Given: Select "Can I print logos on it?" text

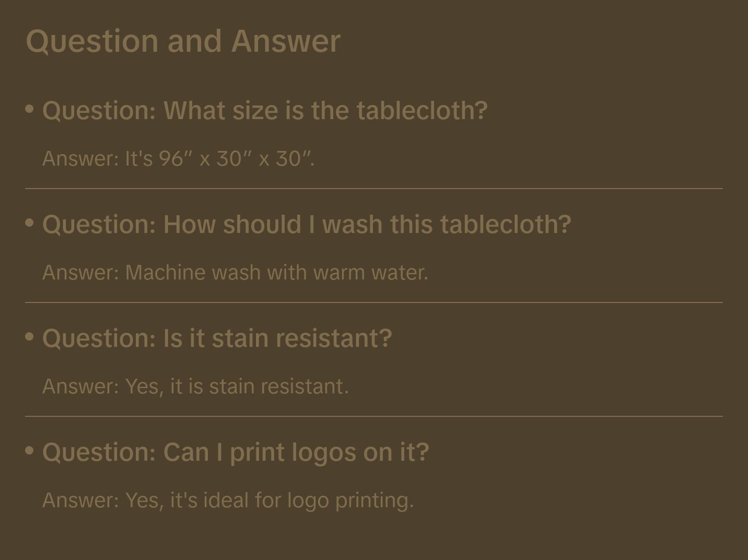Looking at the screenshot, I should 296,452.
